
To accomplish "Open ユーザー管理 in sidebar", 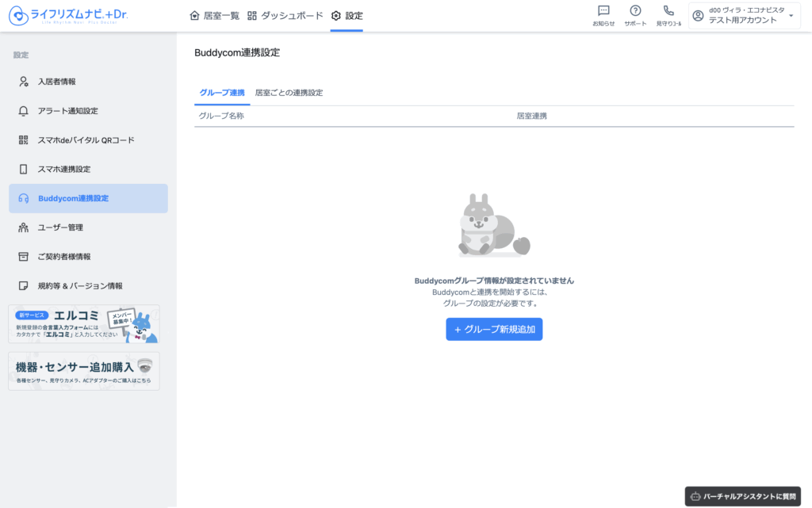I will coord(88,227).
